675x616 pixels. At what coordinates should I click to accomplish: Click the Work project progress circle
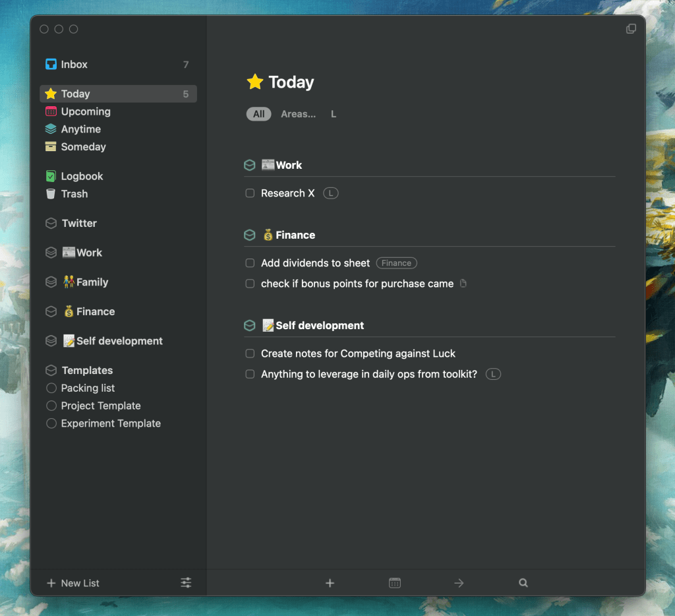tap(250, 165)
